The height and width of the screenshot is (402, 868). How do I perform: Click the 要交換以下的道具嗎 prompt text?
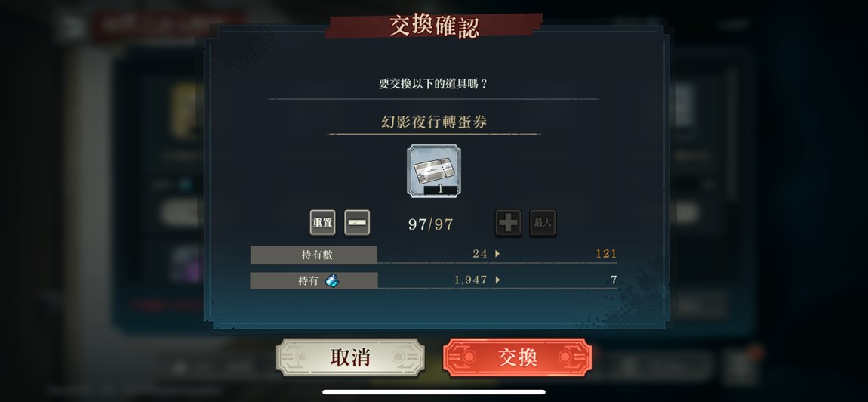tap(434, 84)
